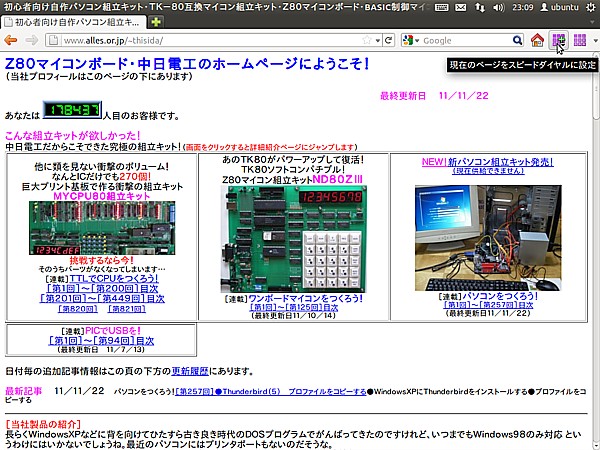Click the こんな組立キットが欲しかった! heading

pyautogui.click(x=73, y=135)
